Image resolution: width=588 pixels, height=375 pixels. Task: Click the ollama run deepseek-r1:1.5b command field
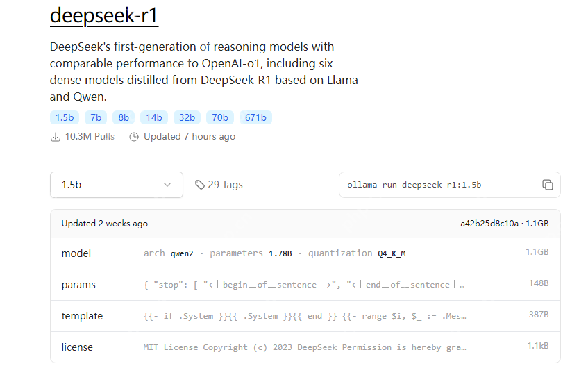tap(437, 185)
